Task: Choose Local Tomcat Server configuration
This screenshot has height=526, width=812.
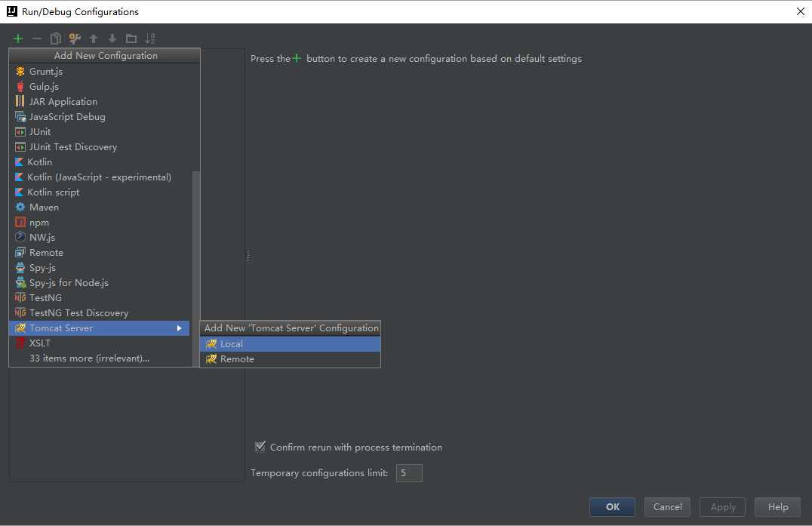Action: (290, 344)
